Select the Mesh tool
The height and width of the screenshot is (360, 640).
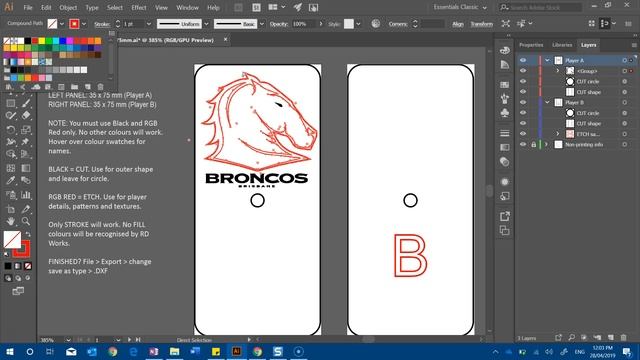click(x=11, y=168)
